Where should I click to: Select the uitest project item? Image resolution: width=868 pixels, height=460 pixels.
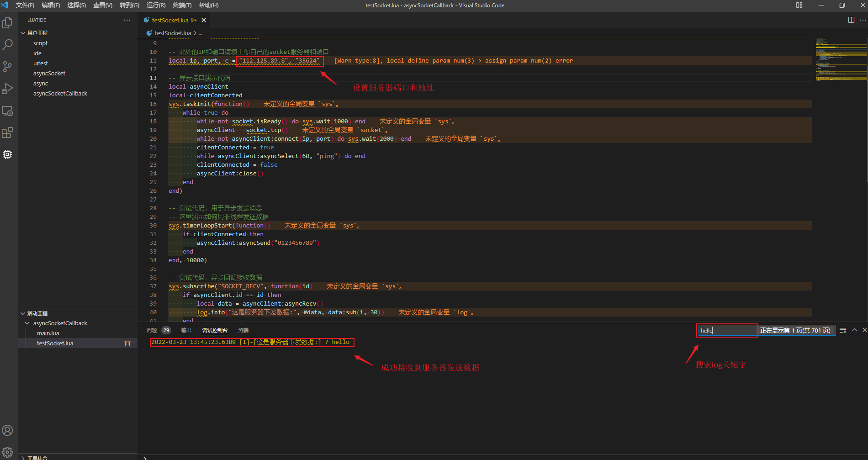[x=40, y=63]
